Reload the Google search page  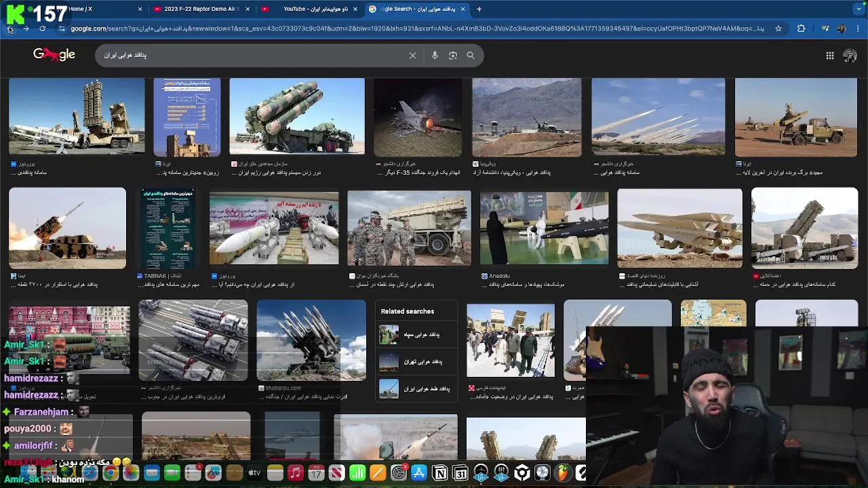coord(42,28)
